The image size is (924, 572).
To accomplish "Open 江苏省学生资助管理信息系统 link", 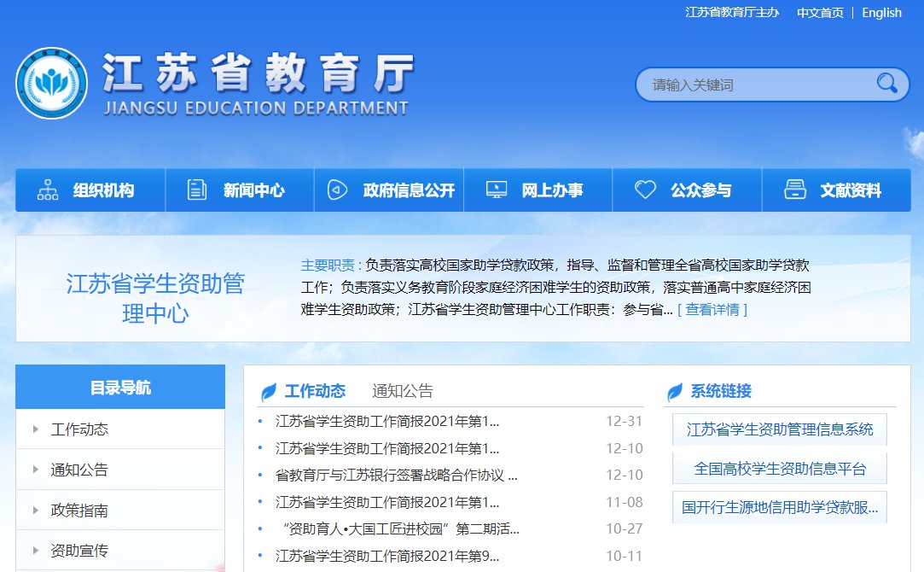I will point(780,429).
